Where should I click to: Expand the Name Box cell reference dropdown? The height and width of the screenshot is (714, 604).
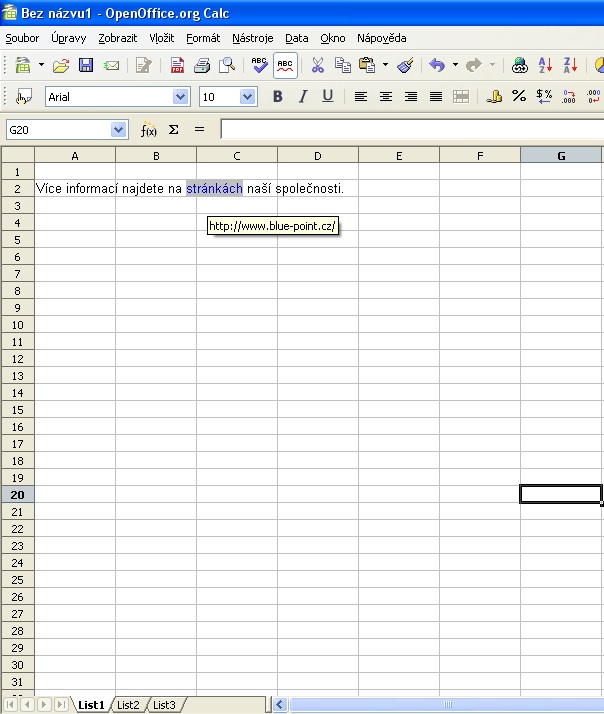119,130
